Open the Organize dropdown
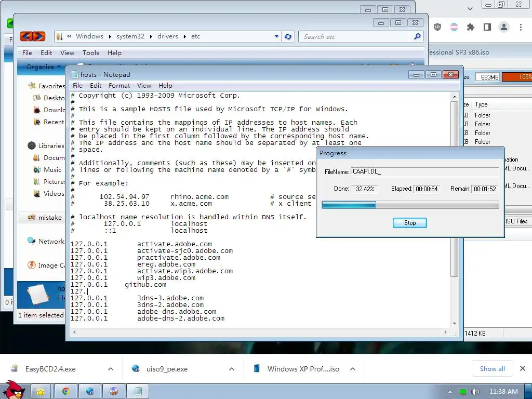Viewport: 532px width, 399px height. coord(44,67)
